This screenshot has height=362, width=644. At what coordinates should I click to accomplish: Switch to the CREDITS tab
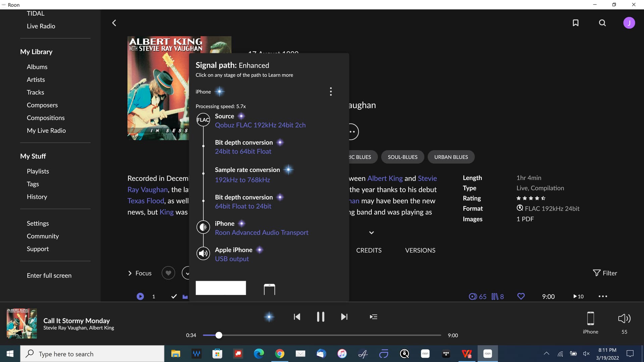coord(369,250)
